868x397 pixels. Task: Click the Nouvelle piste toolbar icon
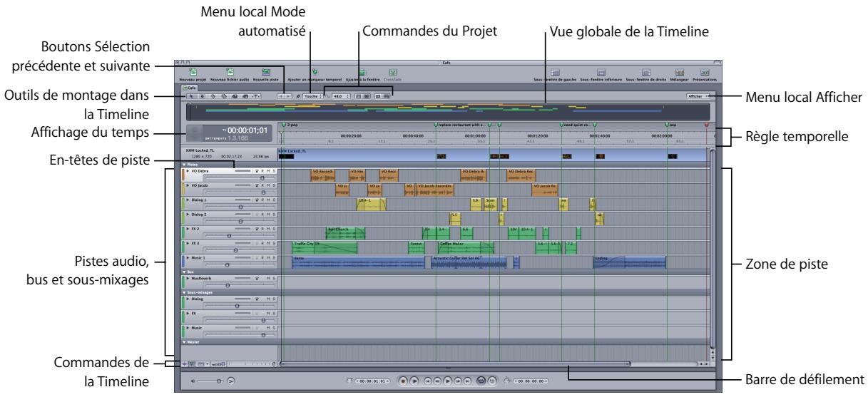tap(265, 72)
